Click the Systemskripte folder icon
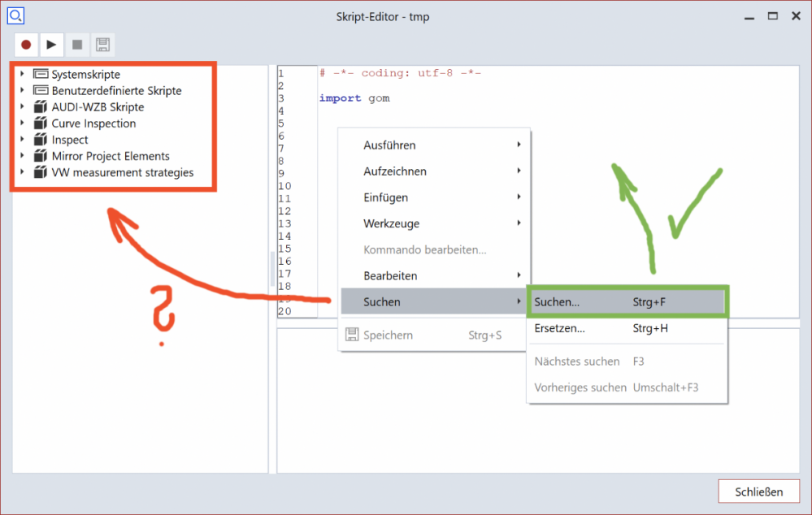The image size is (812, 515). pyautogui.click(x=41, y=75)
